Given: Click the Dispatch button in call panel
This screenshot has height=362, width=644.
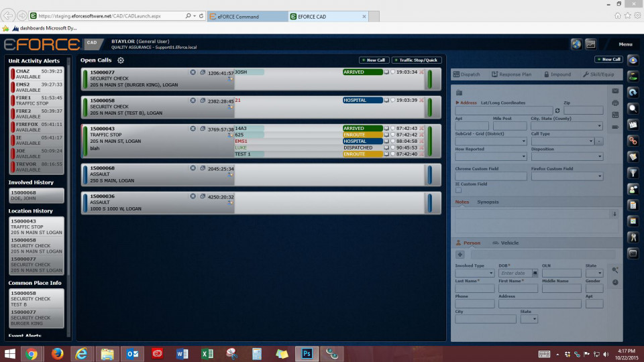Looking at the screenshot, I should click(468, 74).
